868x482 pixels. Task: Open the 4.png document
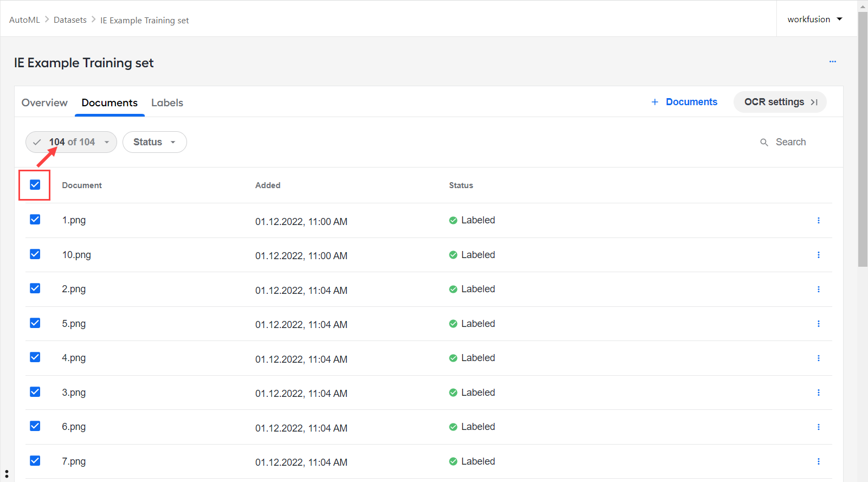74,358
